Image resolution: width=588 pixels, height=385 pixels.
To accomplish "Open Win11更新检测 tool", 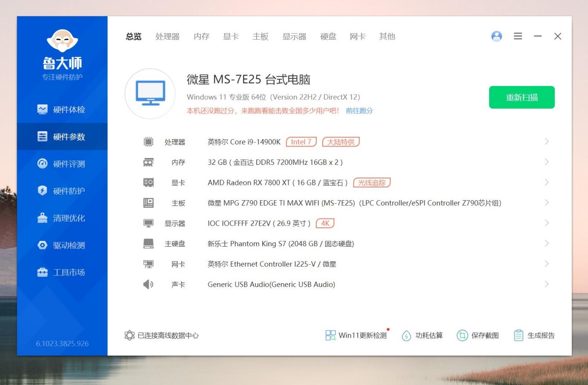I will (x=356, y=335).
